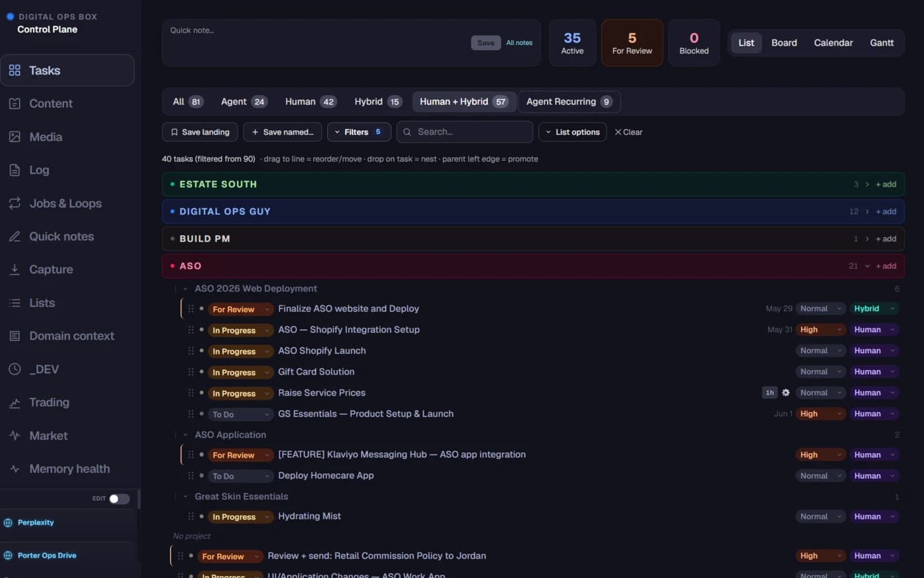This screenshot has width=924, height=578.
Task: Open the All notes link
Action: click(519, 43)
